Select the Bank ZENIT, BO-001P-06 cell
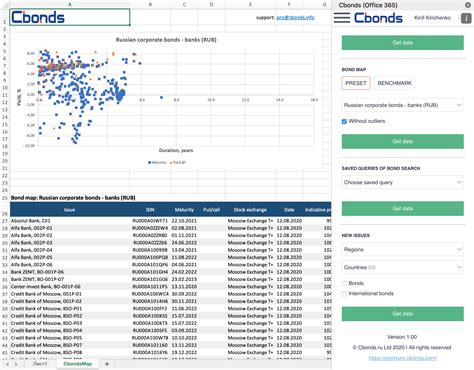Image resolution: width=474 pixels, height=370 pixels. 70,272
